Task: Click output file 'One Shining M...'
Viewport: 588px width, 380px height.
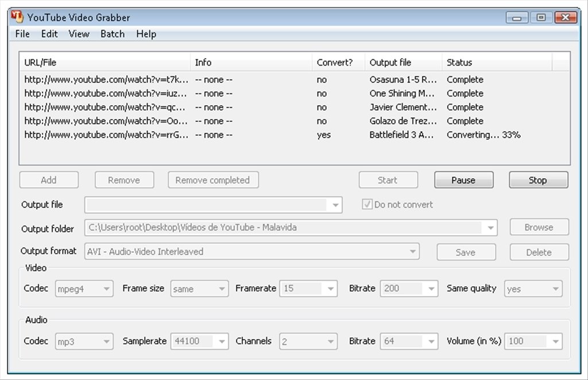Action: 401,94
